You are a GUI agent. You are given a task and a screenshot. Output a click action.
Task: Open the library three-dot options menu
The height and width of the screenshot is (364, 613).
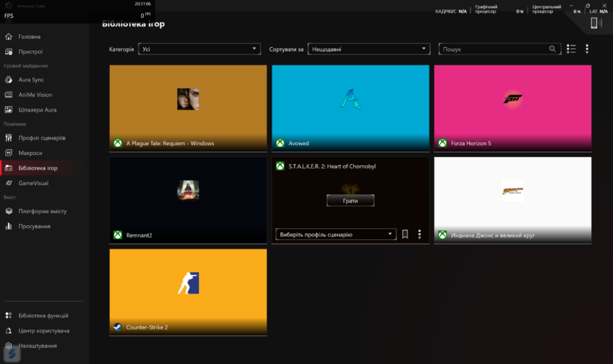click(x=587, y=49)
